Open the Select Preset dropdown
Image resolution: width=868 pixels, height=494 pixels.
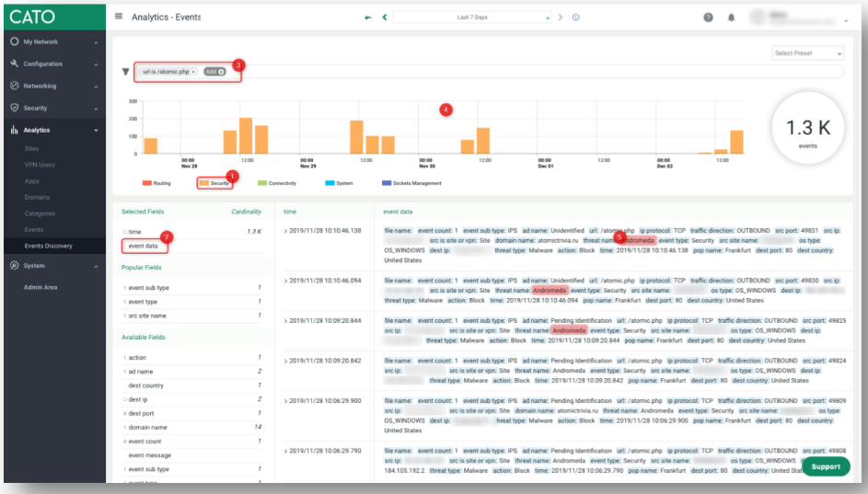pyautogui.click(x=807, y=53)
